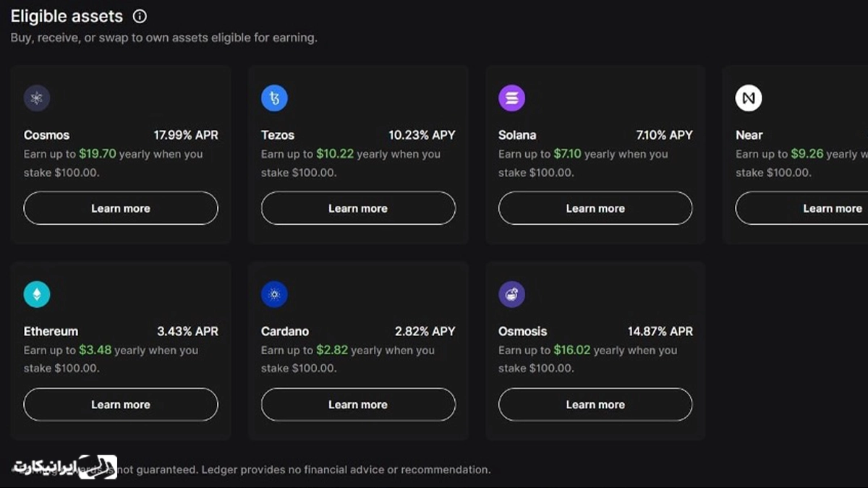Click Learn more under Tezos
The image size is (868, 488).
(358, 208)
